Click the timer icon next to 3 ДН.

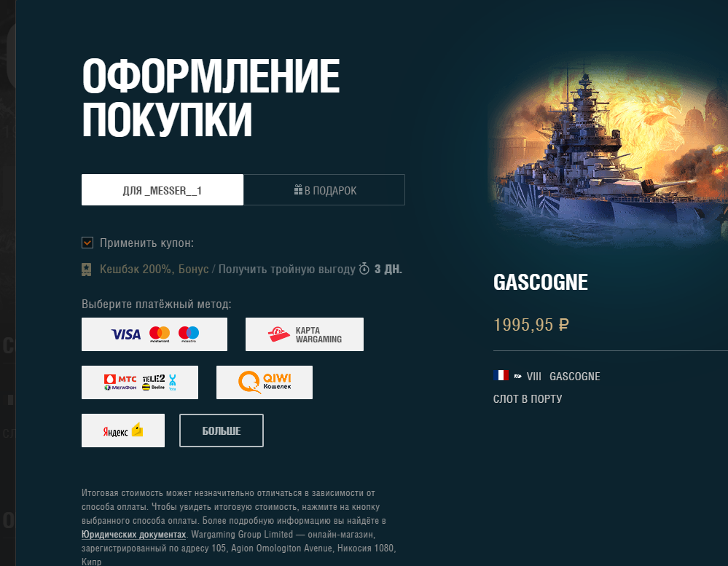point(364,269)
